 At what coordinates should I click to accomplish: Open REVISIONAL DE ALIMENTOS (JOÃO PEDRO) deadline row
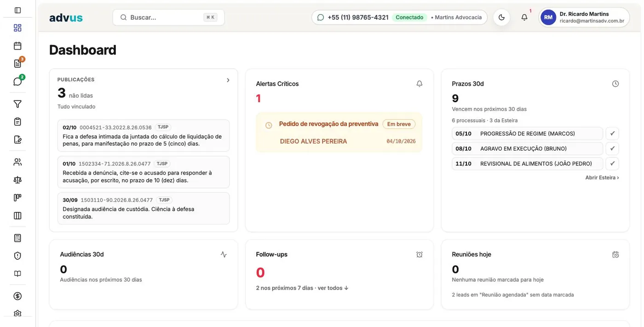[528, 163]
